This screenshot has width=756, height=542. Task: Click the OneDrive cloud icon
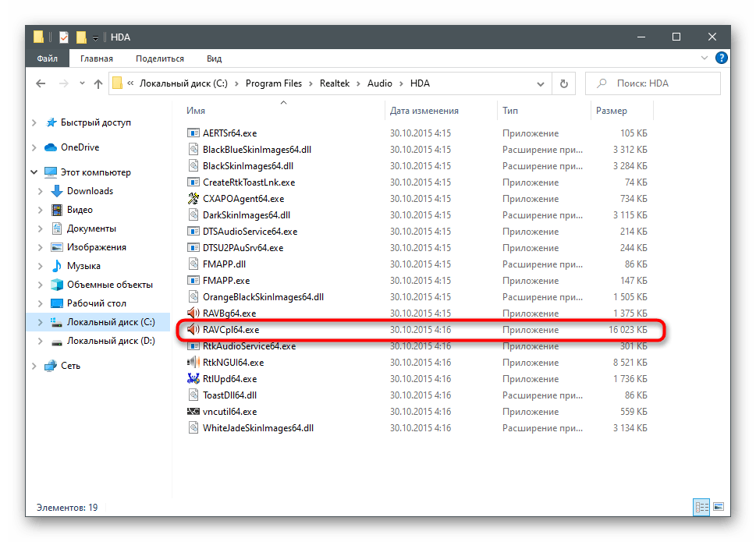tap(51, 147)
